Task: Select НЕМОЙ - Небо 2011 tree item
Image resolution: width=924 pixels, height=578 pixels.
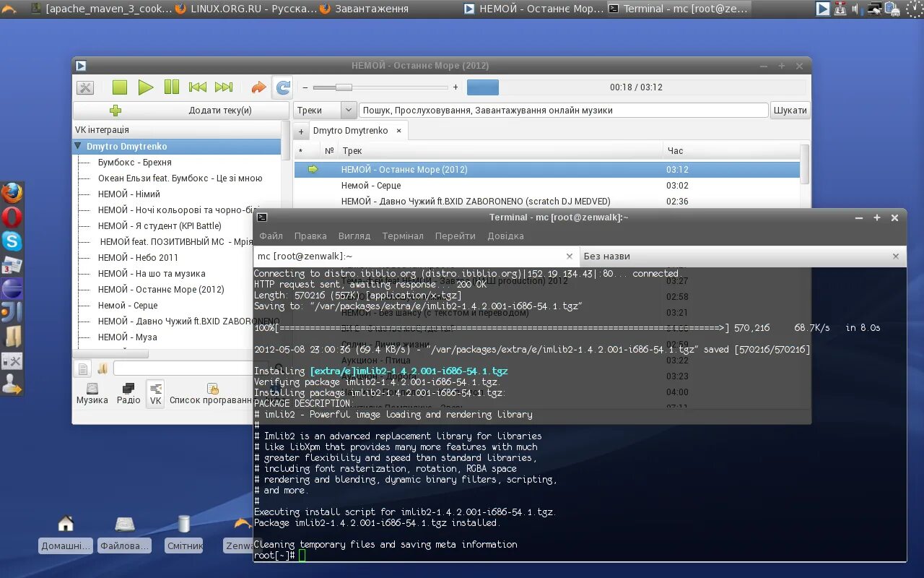Action: [138, 258]
